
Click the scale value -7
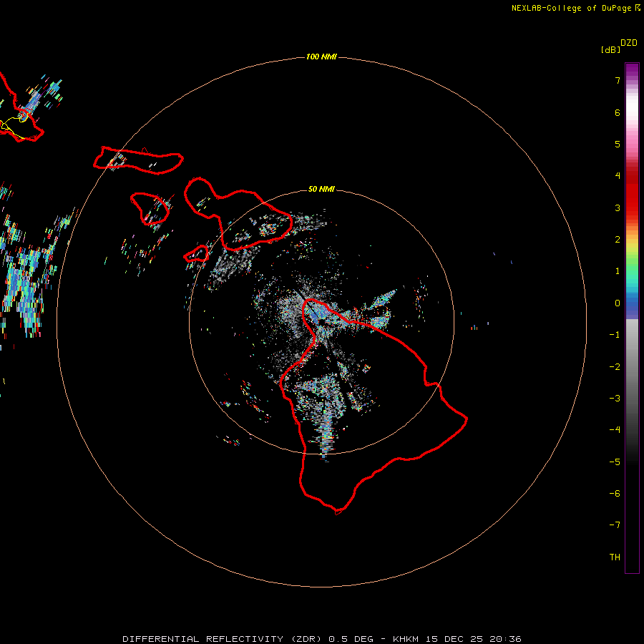click(615, 525)
